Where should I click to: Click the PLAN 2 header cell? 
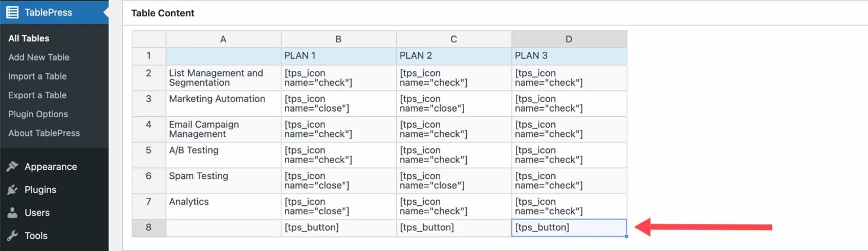click(454, 56)
